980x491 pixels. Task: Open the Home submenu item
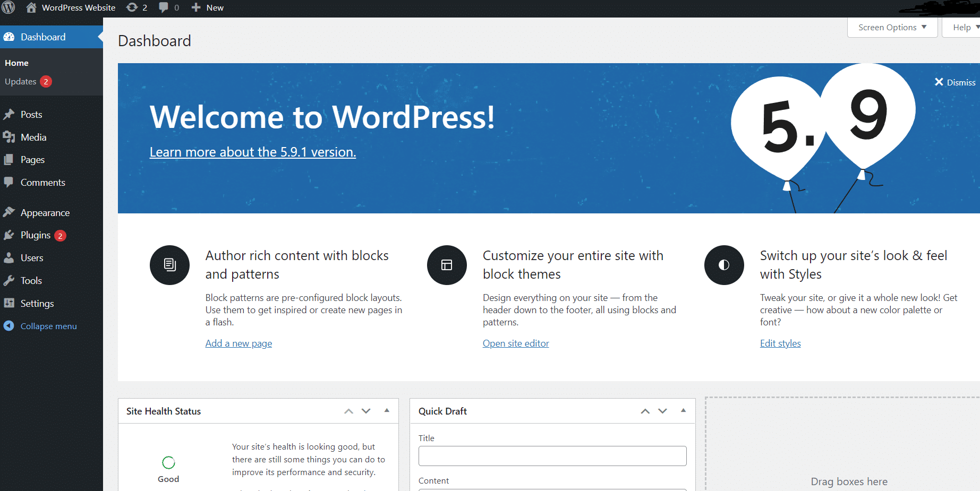coord(16,63)
